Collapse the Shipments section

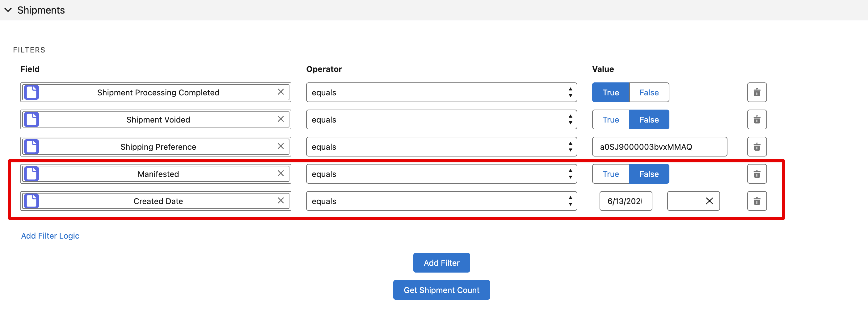[x=8, y=10]
